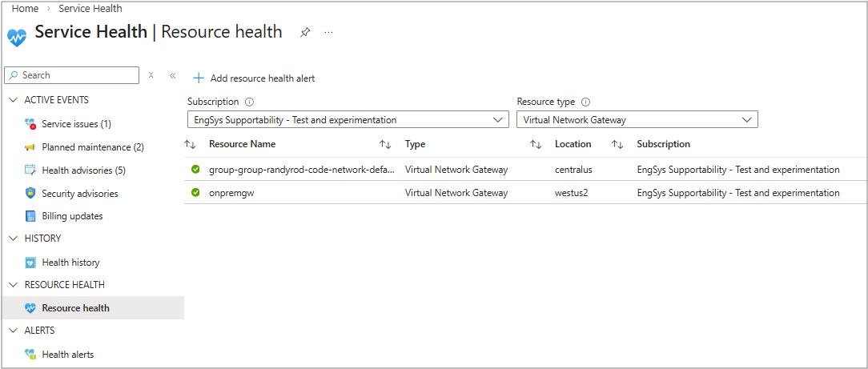The height and width of the screenshot is (369, 868).
Task: Sort using arrows left of Location column
Action: 536,144
